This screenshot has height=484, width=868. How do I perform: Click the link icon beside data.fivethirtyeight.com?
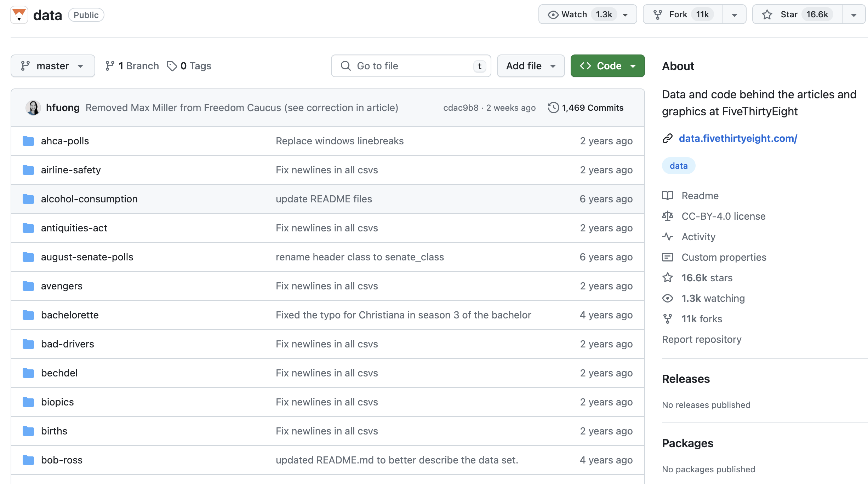point(668,138)
